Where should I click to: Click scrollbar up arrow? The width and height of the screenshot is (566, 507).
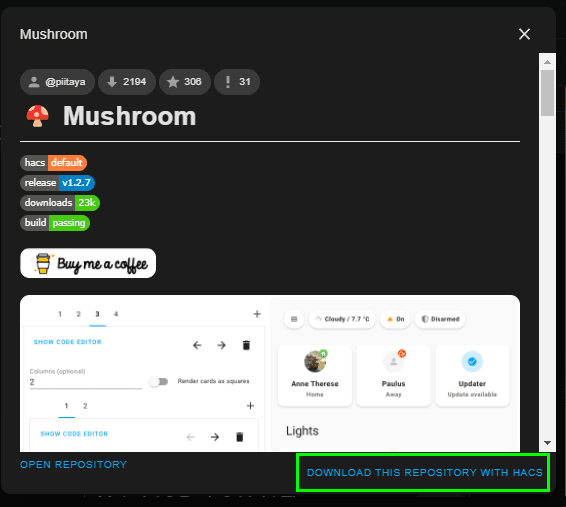coord(547,62)
